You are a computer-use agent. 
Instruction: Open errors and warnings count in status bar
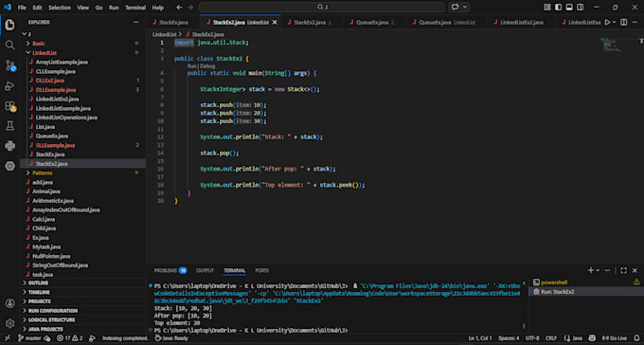pyautogui.click(x=70, y=338)
